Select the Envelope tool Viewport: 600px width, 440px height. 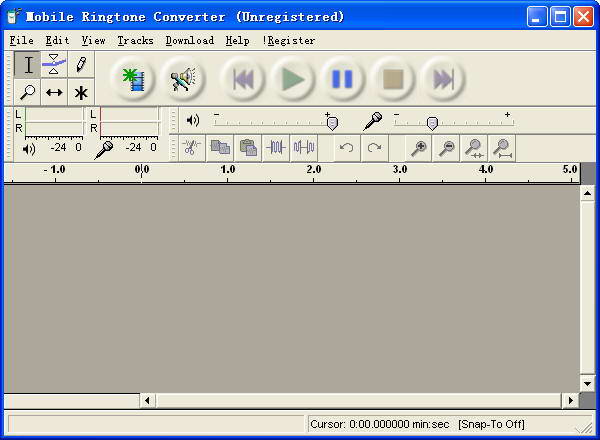54,64
